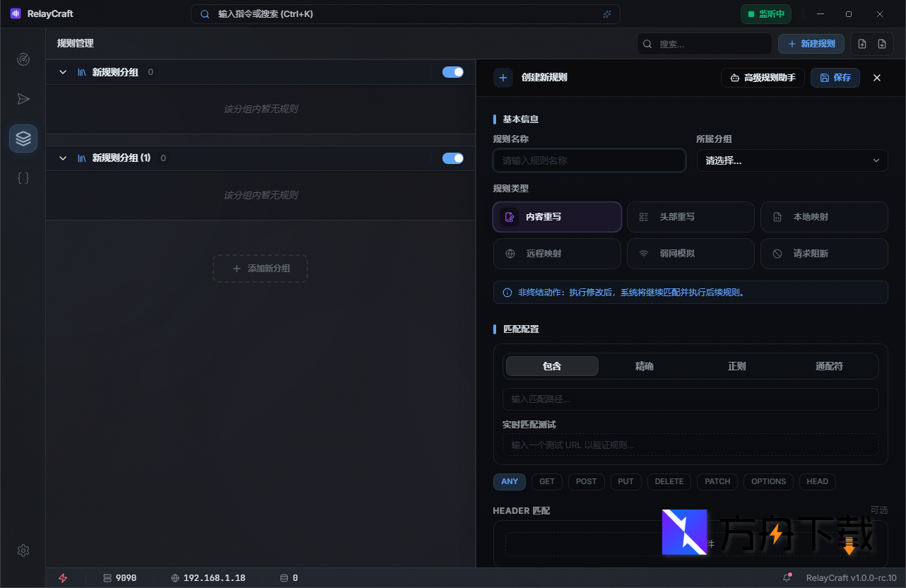This screenshot has height=588, width=906.
Task: Switch to the 精确 match tab
Action: tap(644, 365)
